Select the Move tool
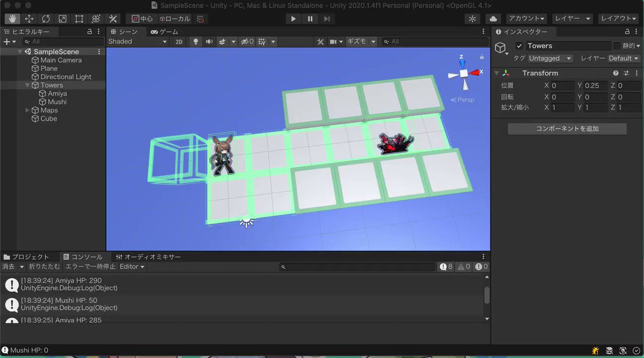The image size is (644, 358). tap(29, 19)
